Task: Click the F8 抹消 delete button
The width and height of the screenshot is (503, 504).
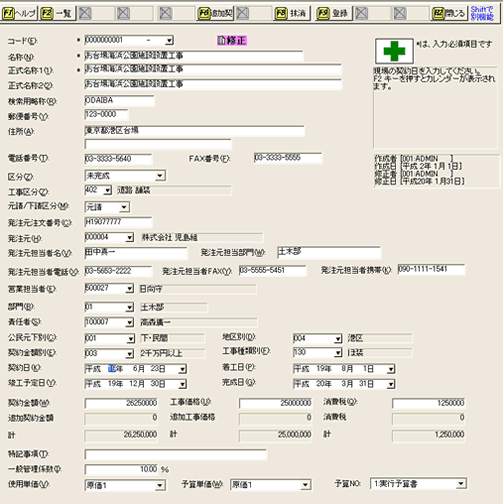Action: [x=292, y=14]
